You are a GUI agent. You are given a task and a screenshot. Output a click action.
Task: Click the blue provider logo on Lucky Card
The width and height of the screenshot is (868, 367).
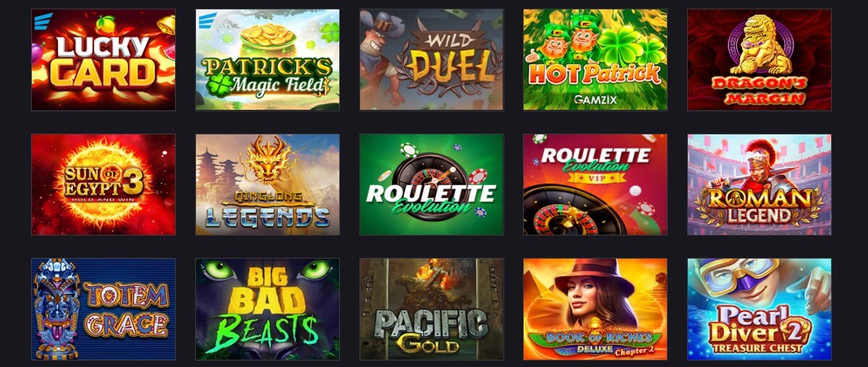point(43,20)
